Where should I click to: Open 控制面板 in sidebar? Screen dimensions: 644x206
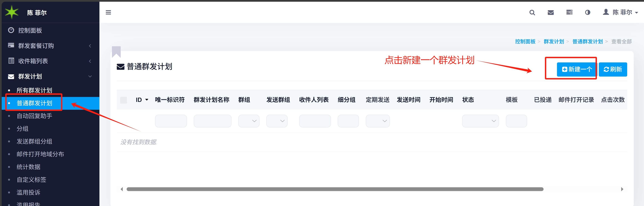(30, 31)
